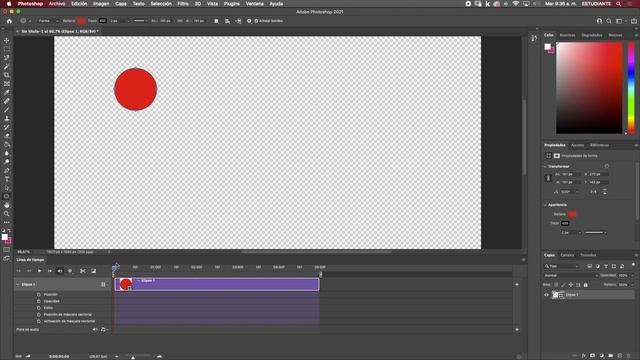This screenshot has width=640, height=360.
Task: Select the Move tool
Action: coord(7,40)
